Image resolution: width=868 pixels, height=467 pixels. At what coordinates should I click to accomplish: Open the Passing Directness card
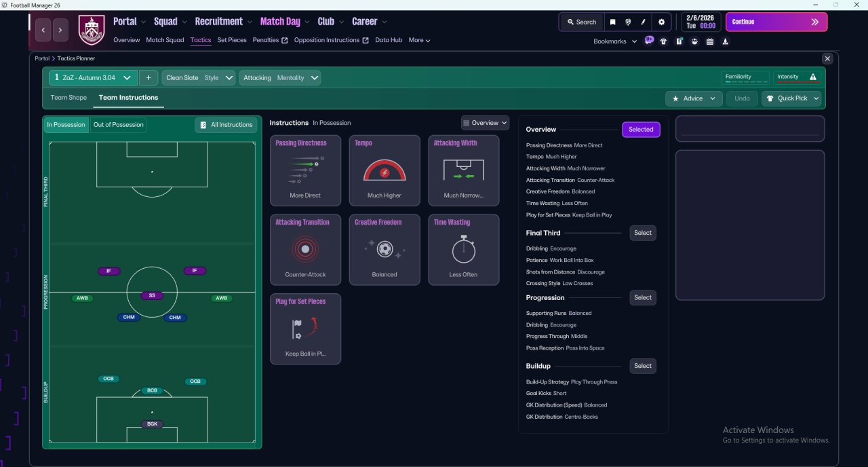[x=305, y=170]
